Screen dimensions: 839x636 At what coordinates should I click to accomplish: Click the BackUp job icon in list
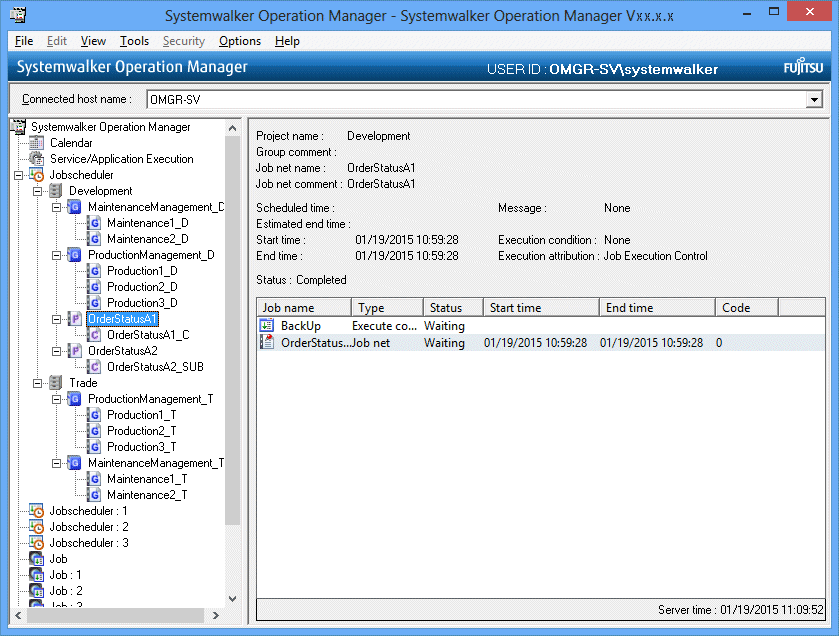pos(267,326)
